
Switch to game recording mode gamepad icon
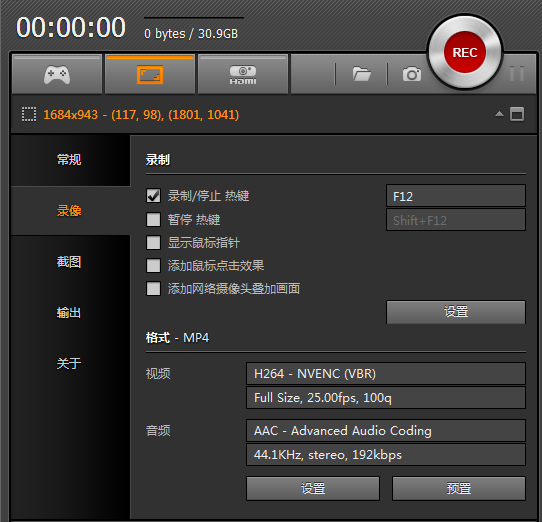pyautogui.click(x=57, y=74)
